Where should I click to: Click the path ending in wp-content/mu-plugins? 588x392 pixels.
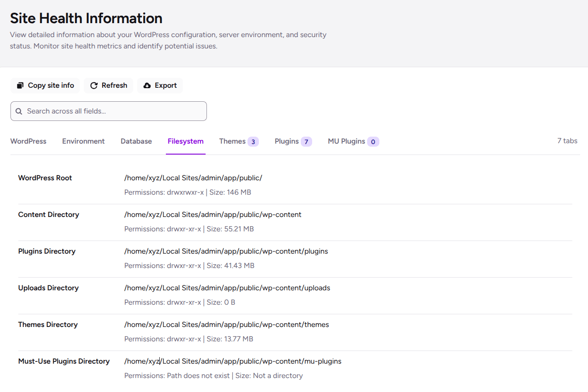point(233,361)
